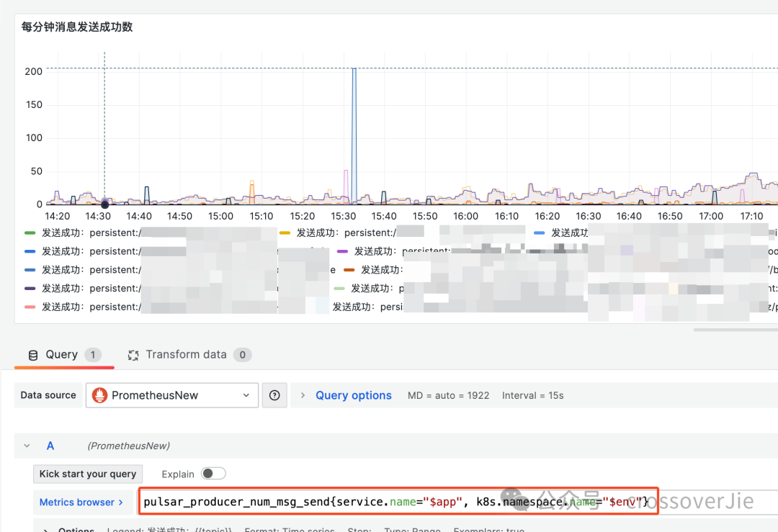Click the Transform data count badge 0

[x=242, y=355]
